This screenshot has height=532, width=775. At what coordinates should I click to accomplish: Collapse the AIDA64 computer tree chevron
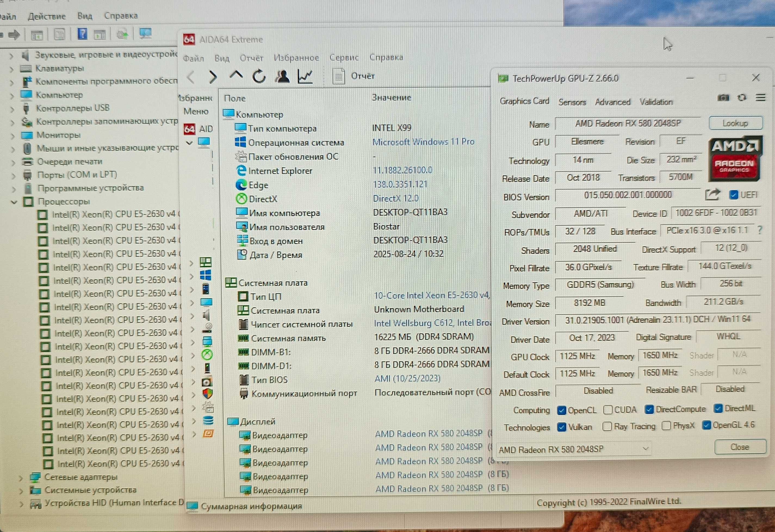pos(189,143)
